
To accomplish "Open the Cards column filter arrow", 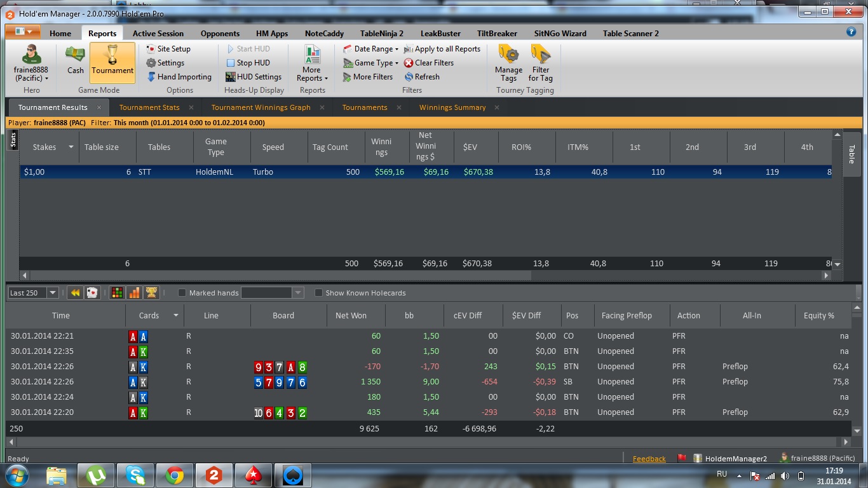I will click(x=175, y=315).
